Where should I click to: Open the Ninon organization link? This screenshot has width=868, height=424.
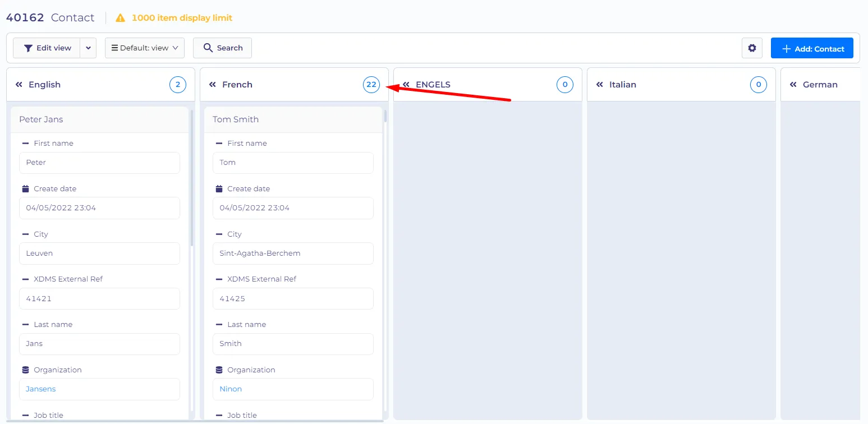click(x=231, y=389)
